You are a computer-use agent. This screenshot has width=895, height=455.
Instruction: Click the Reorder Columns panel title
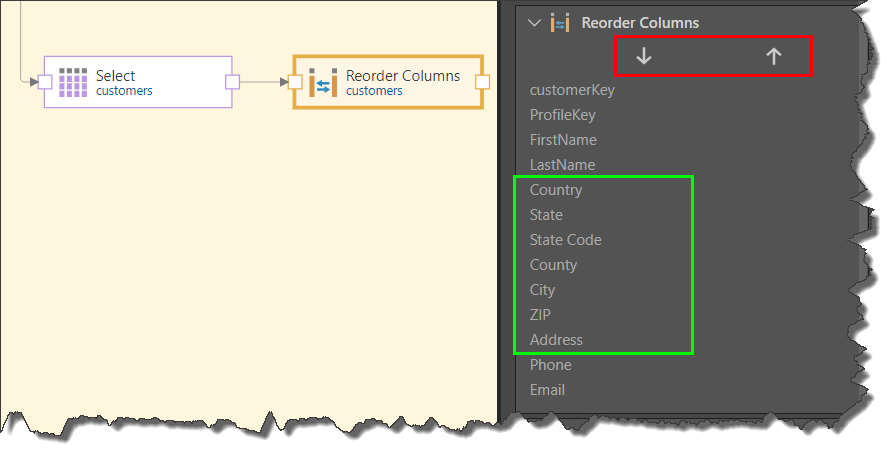640,23
